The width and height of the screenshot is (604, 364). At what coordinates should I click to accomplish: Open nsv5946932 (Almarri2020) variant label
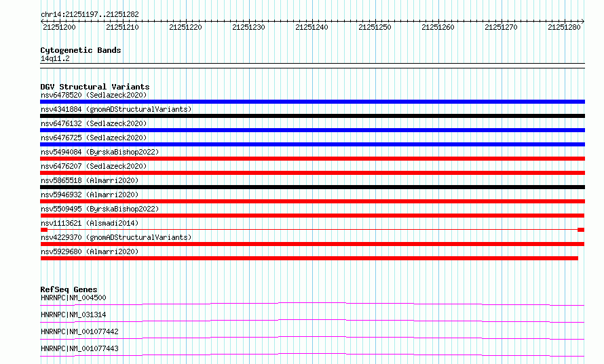point(90,195)
